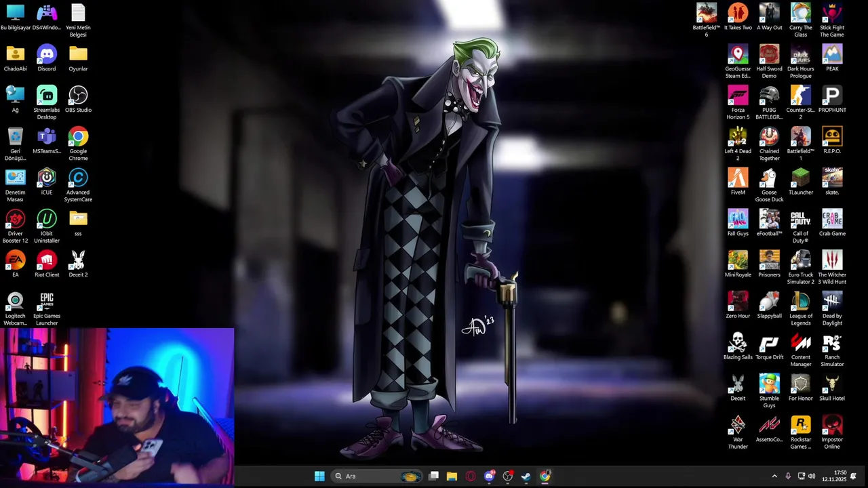Image resolution: width=868 pixels, height=488 pixels.
Task: Open File Explorer from the taskbar
Action: [452, 476]
